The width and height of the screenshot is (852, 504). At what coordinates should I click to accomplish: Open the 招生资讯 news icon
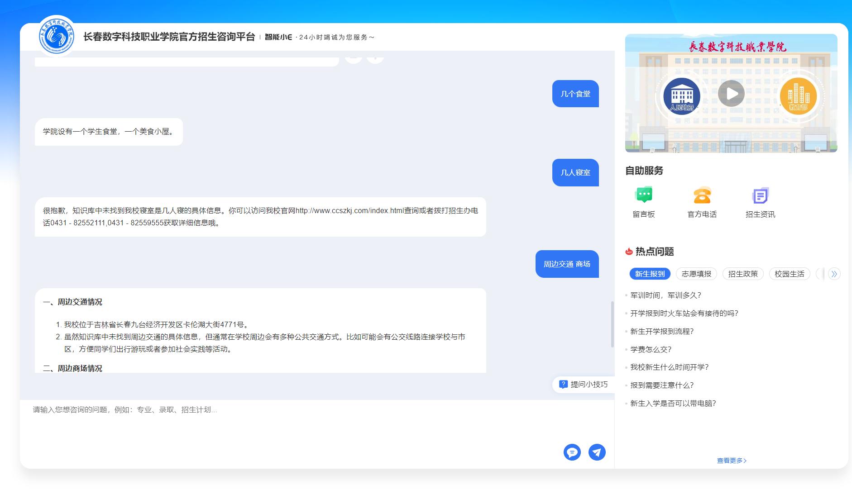coord(760,202)
